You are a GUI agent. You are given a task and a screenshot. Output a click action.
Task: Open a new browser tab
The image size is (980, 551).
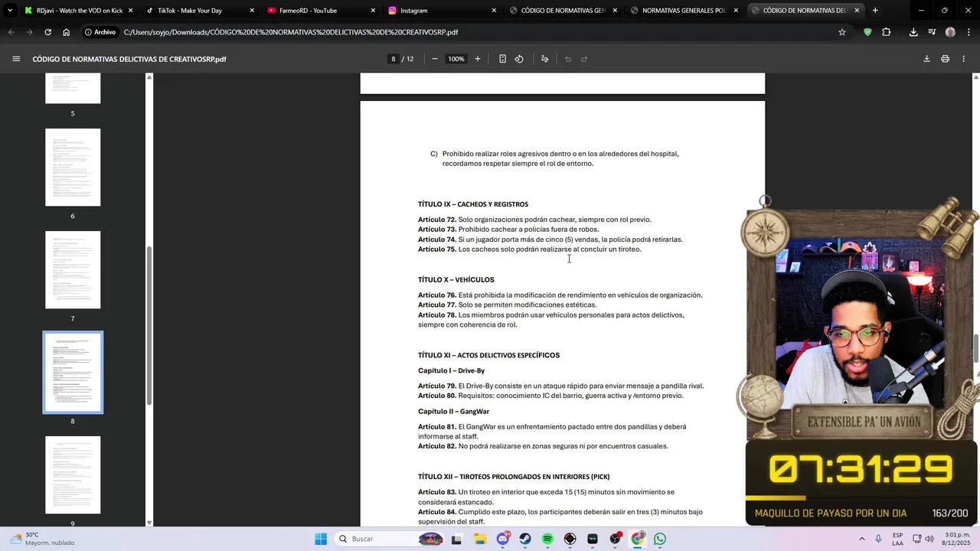point(875,11)
